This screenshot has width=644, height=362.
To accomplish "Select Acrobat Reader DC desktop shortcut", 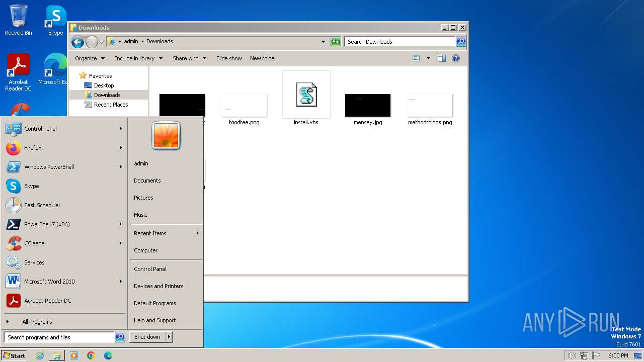I will click(x=18, y=73).
